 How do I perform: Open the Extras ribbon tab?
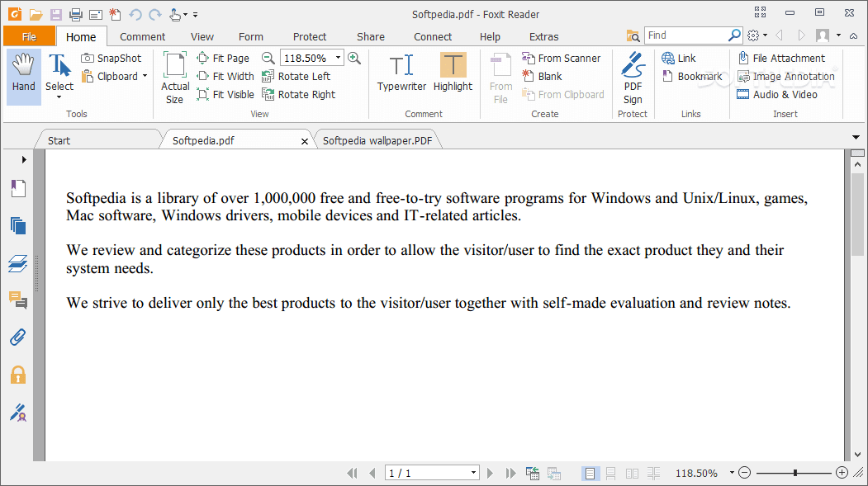pyautogui.click(x=543, y=36)
